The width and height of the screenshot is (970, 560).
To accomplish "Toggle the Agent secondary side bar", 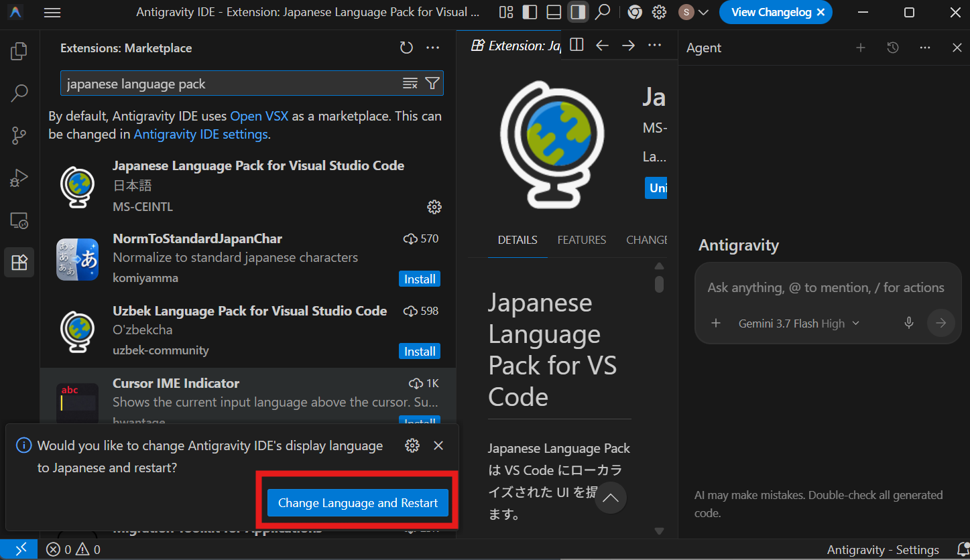I will 578,12.
